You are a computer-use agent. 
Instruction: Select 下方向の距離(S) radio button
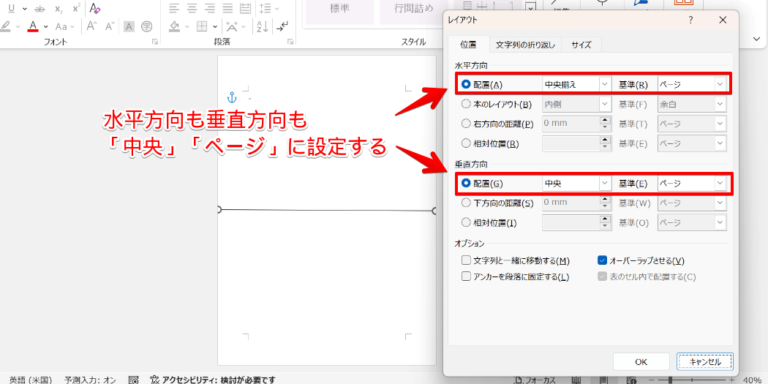coord(465,202)
